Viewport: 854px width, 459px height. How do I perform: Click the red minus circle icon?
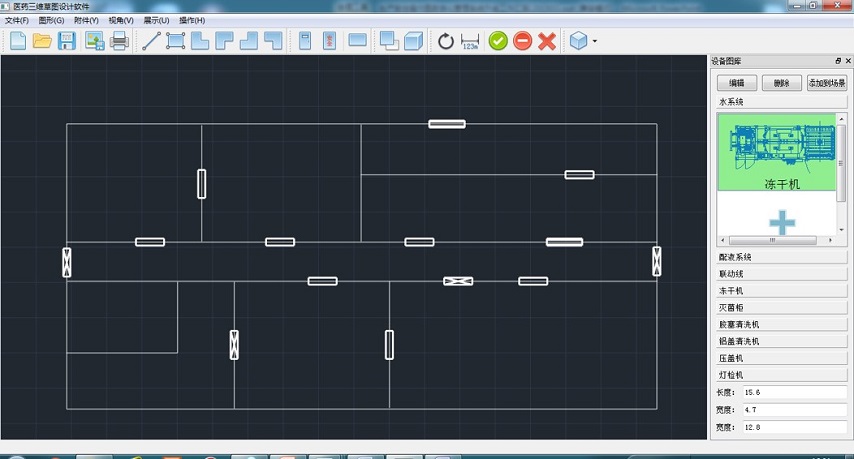pyautogui.click(x=522, y=41)
